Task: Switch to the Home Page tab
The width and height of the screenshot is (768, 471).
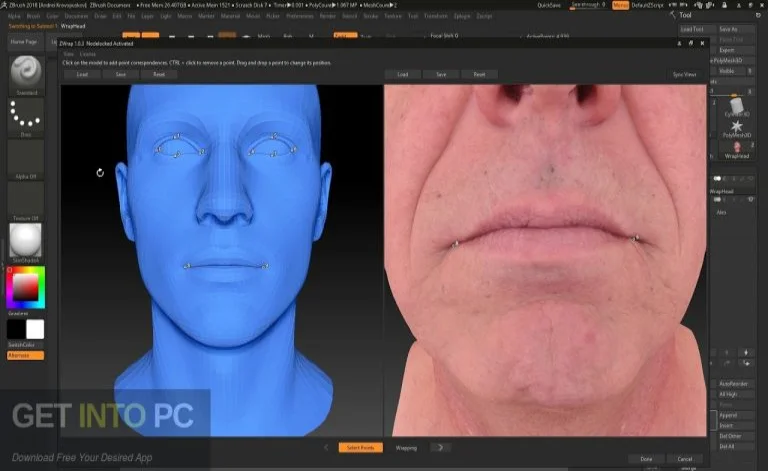Action: (x=24, y=43)
